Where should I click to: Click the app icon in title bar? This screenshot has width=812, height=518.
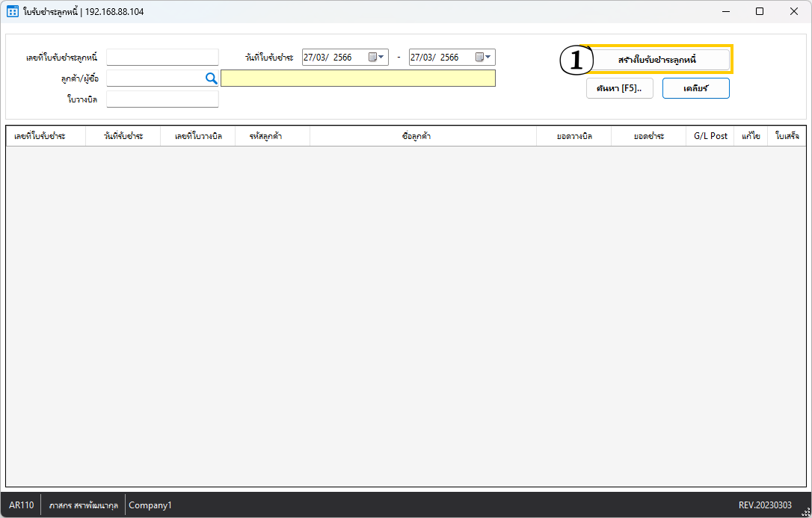pyautogui.click(x=12, y=11)
